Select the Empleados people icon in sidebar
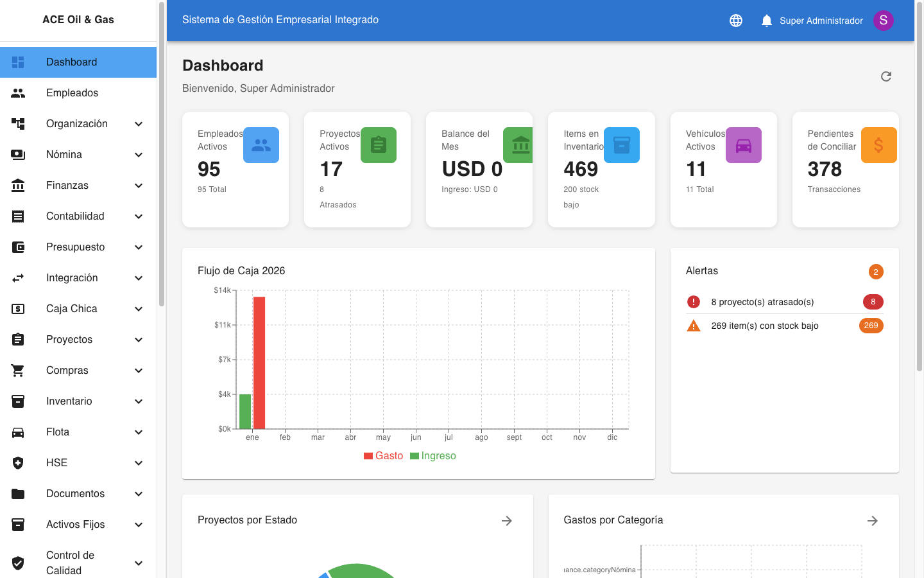 point(17,92)
